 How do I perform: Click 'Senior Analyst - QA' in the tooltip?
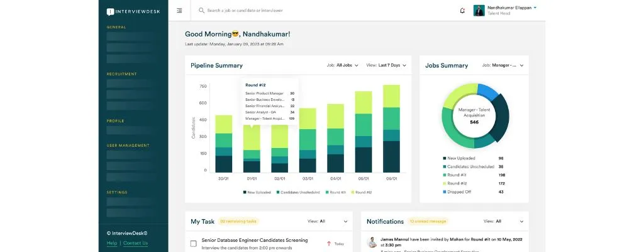pyautogui.click(x=261, y=112)
